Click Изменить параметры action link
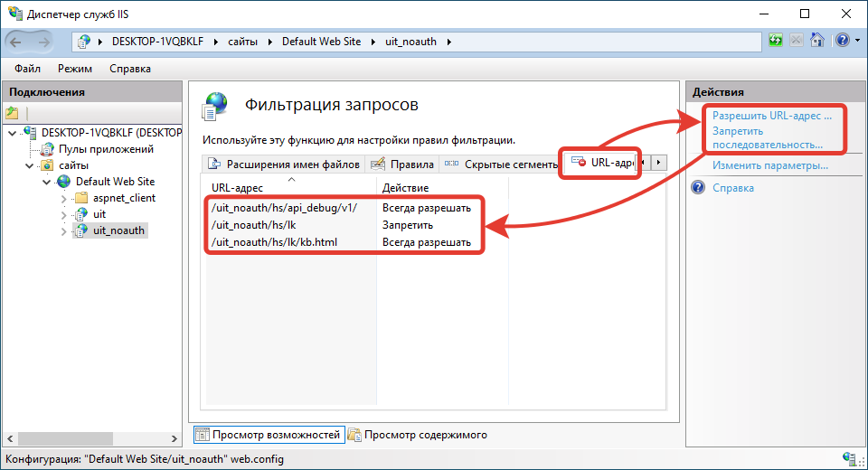This screenshot has height=470, width=868. (770, 165)
